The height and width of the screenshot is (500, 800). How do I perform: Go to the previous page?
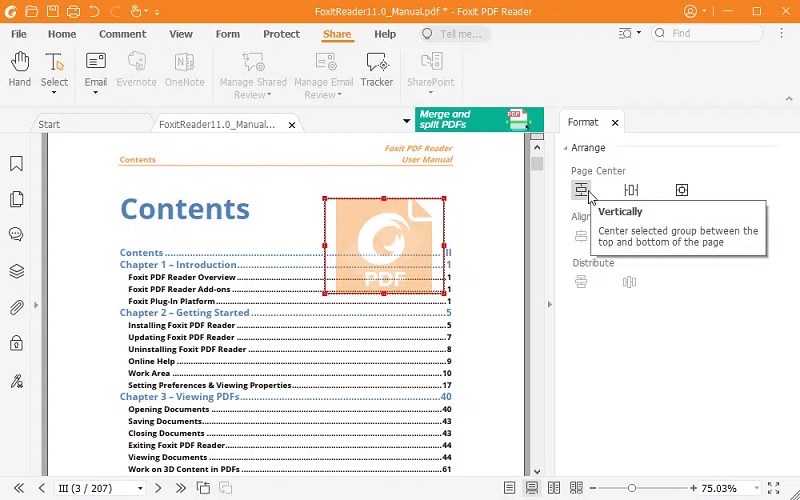click(42, 488)
